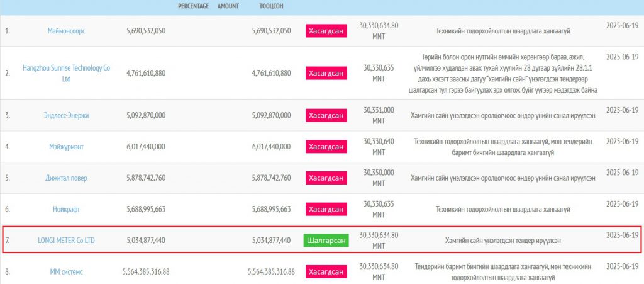Select the Дижитал повер bidder link
Viewport: 644px width, 284px height.
pyautogui.click(x=66, y=178)
